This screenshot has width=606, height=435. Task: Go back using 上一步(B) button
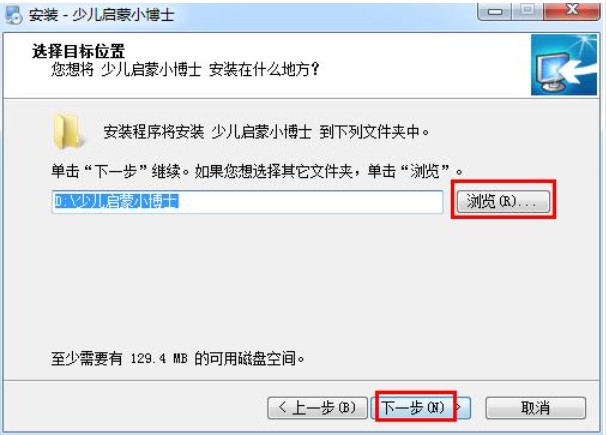pos(317,408)
